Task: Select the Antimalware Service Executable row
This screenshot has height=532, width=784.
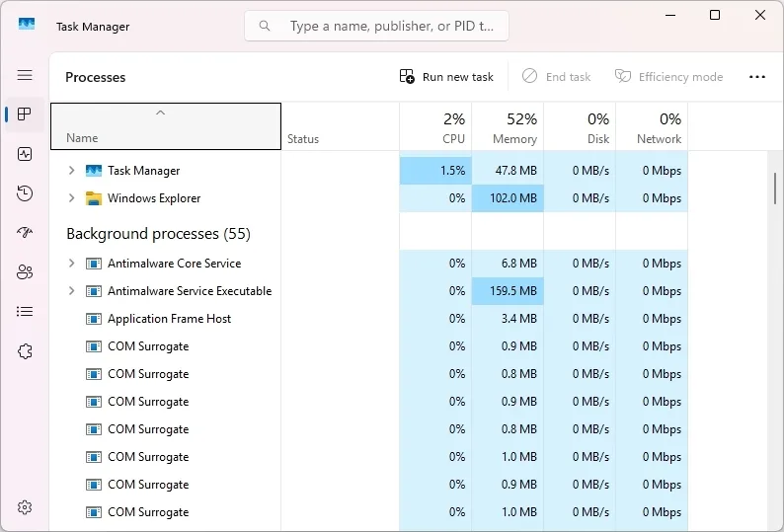Action: [x=369, y=290]
